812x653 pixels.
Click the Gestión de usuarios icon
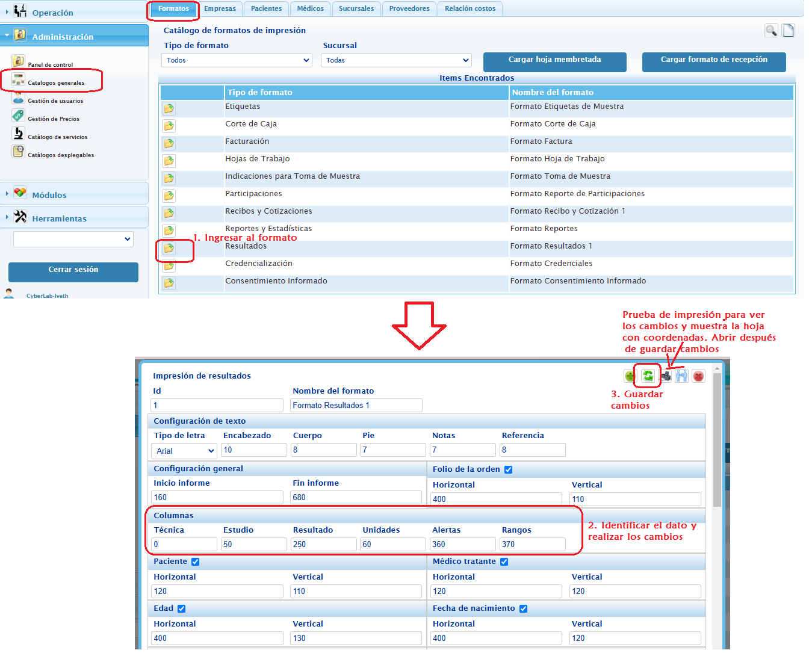click(x=19, y=97)
